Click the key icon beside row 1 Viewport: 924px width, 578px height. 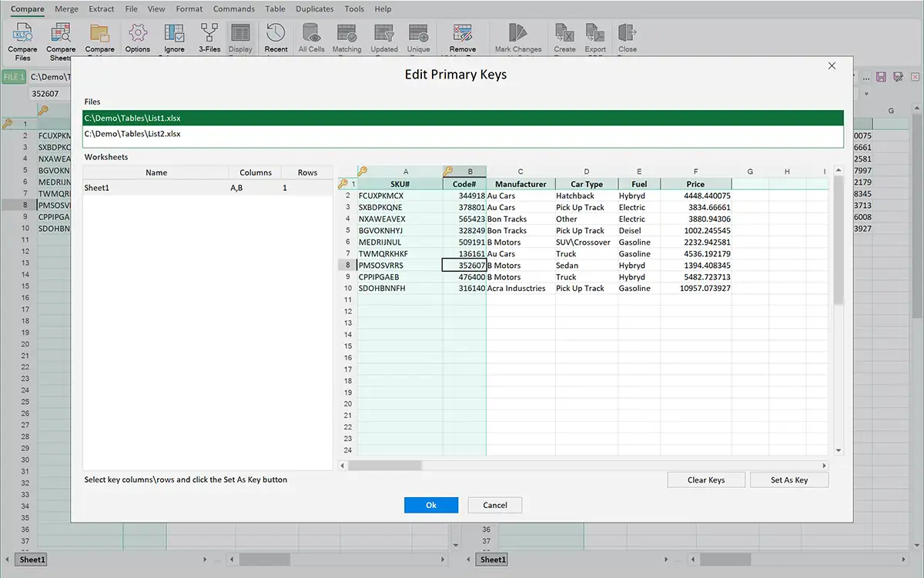click(343, 184)
